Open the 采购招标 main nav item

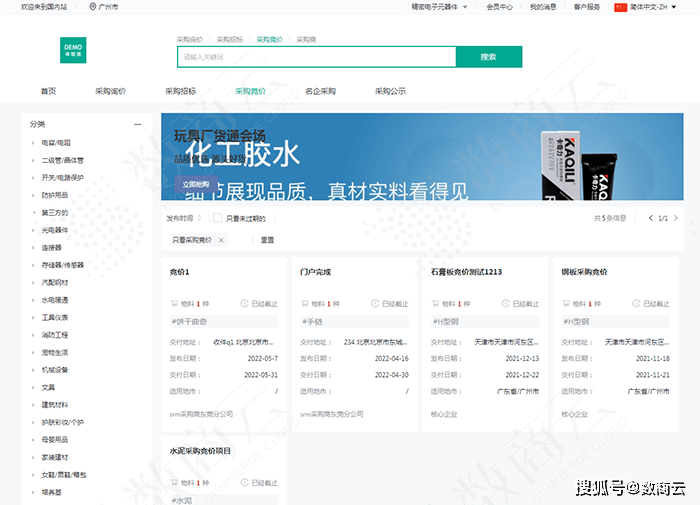(x=180, y=91)
